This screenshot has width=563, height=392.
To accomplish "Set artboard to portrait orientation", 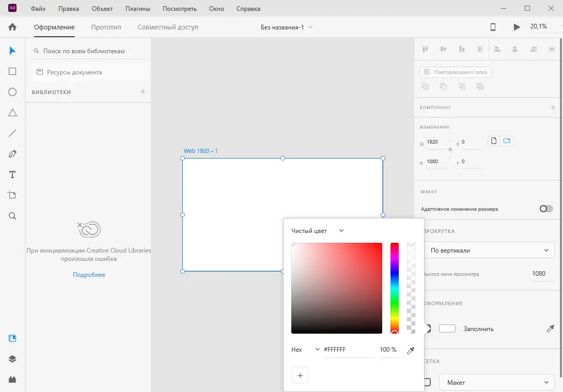I will tap(494, 140).
